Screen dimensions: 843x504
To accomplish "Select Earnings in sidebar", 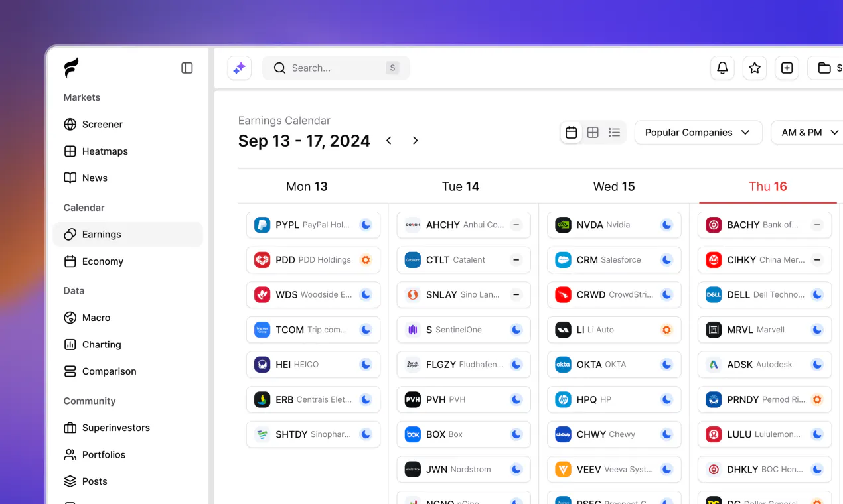I will pos(127,234).
